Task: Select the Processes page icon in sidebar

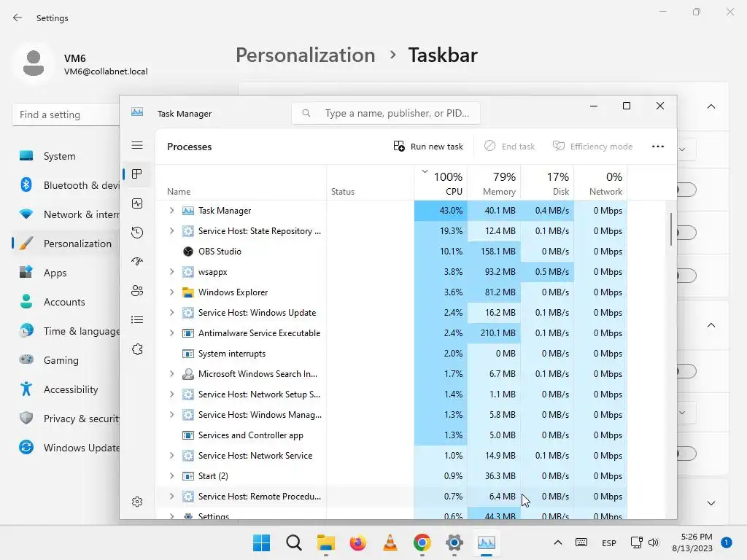Action: tap(137, 174)
